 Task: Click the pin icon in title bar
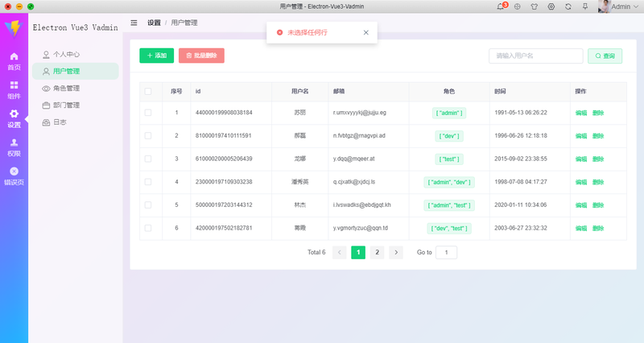pos(585,6)
